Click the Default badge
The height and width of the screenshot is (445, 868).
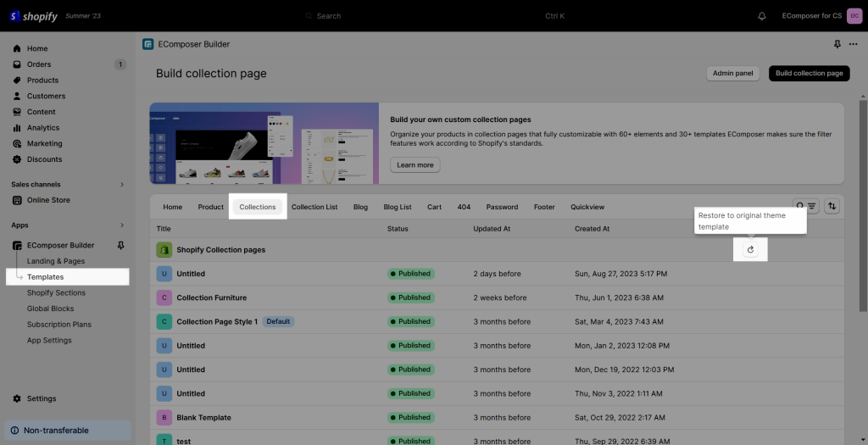278,321
